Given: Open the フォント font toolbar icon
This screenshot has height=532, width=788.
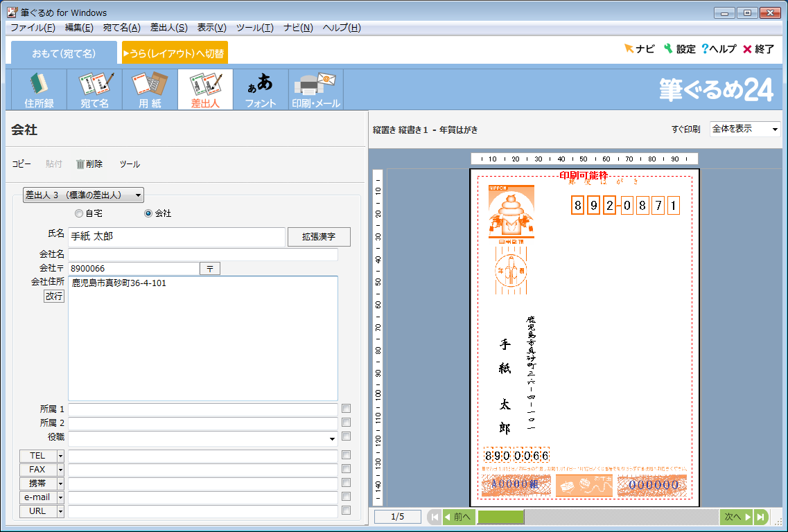Looking at the screenshot, I should [x=261, y=89].
